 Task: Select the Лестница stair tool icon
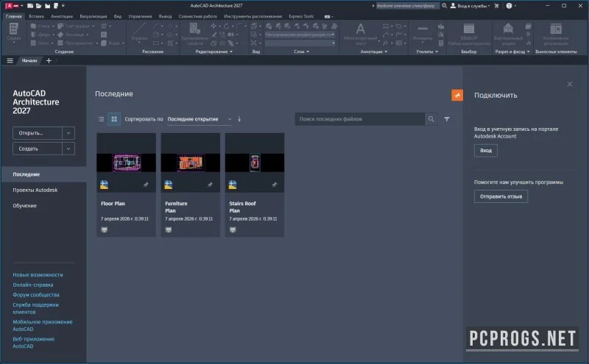(60, 35)
